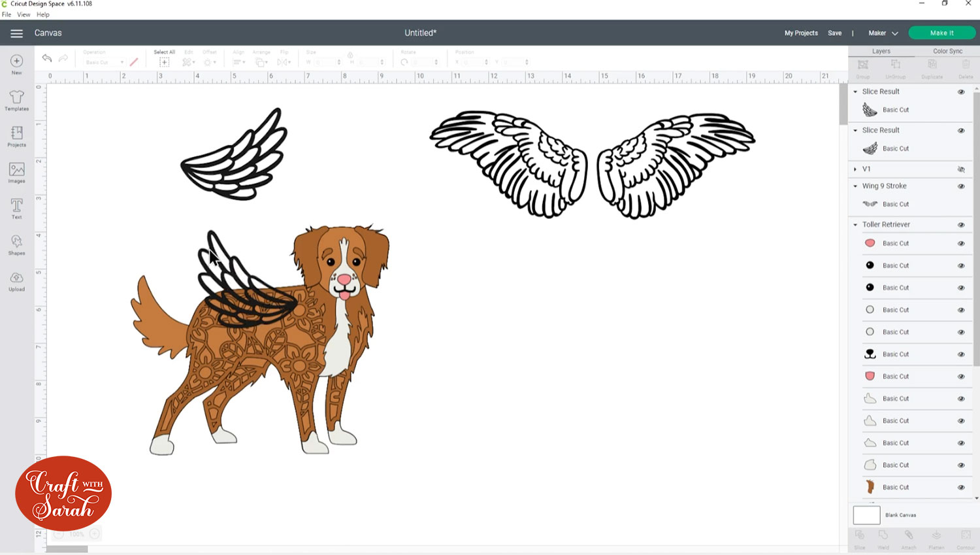Screen dimensions: 980x555
Task: Click the Make It button
Action: tap(941, 33)
